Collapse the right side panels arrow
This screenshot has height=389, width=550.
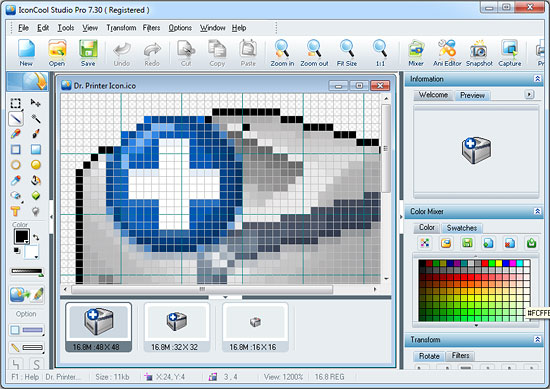click(401, 217)
